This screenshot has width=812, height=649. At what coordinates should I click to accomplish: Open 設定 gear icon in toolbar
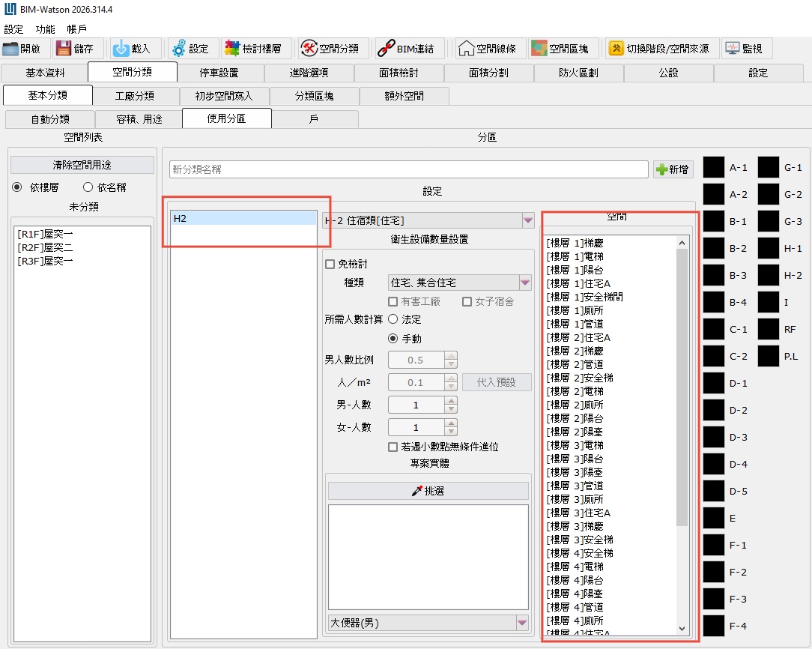coord(178,49)
